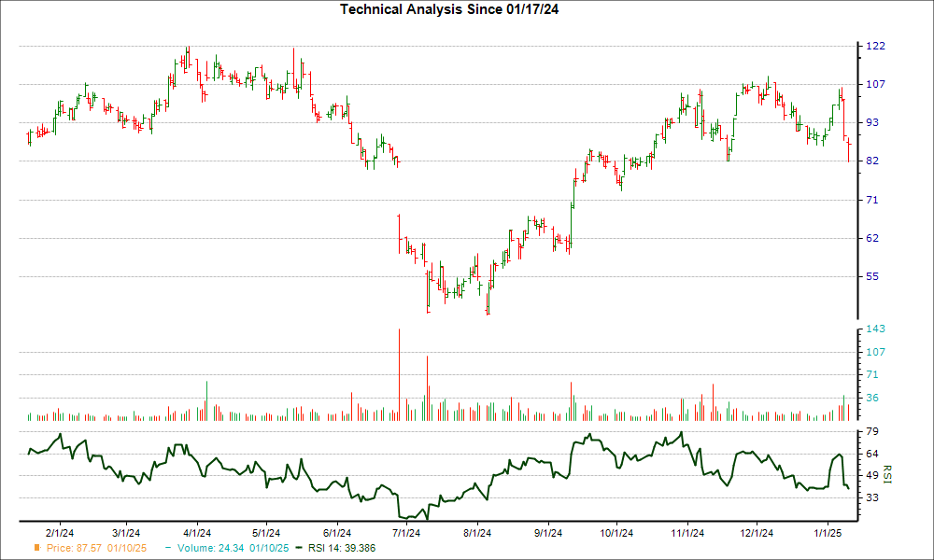Image resolution: width=934 pixels, height=560 pixels.
Task: Click the 79 RSI axis label
Action: 872,431
